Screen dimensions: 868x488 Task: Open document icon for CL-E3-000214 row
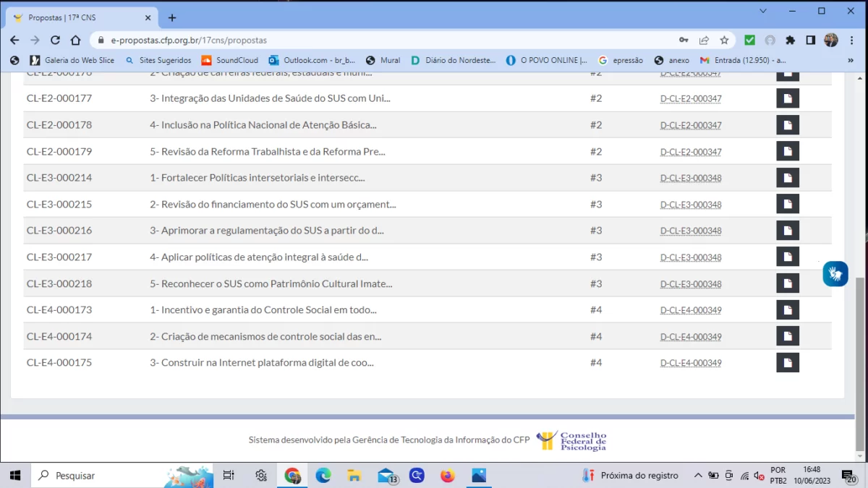pyautogui.click(x=787, y=178)
